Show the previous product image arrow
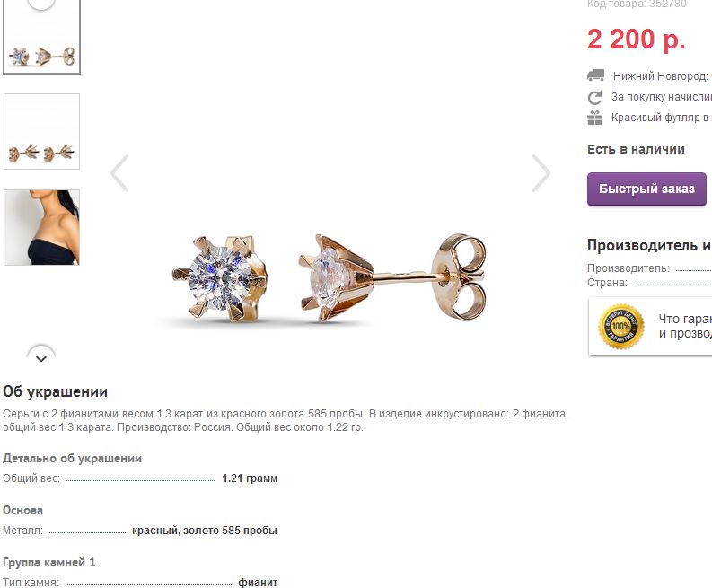712x588 pixels. pos(120,173)
